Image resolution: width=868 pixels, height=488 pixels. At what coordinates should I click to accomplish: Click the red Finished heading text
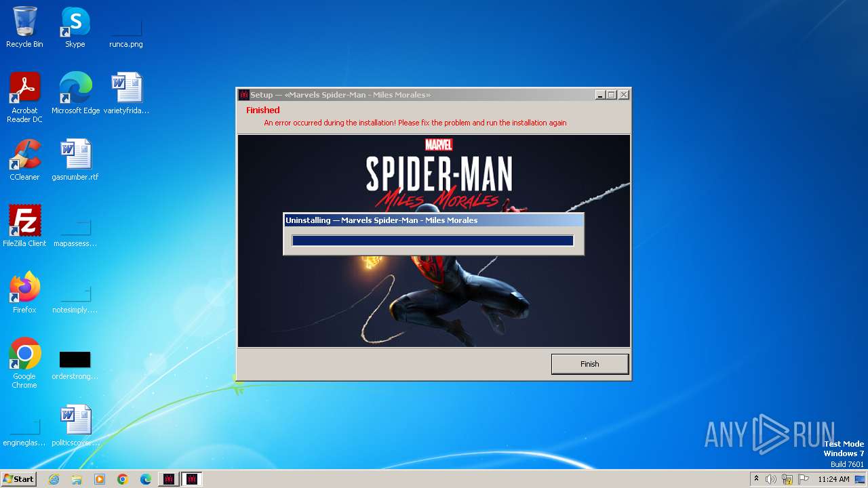click(263, 110)
